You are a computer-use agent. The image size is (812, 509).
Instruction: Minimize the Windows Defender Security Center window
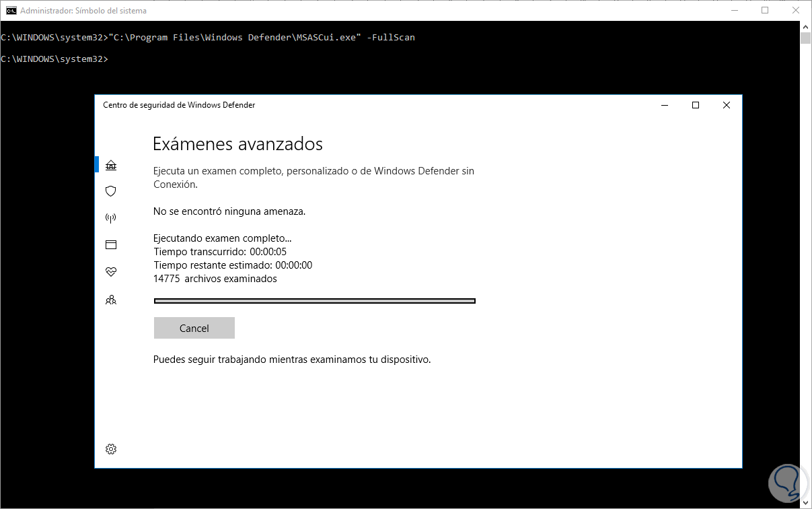[665, 105]
